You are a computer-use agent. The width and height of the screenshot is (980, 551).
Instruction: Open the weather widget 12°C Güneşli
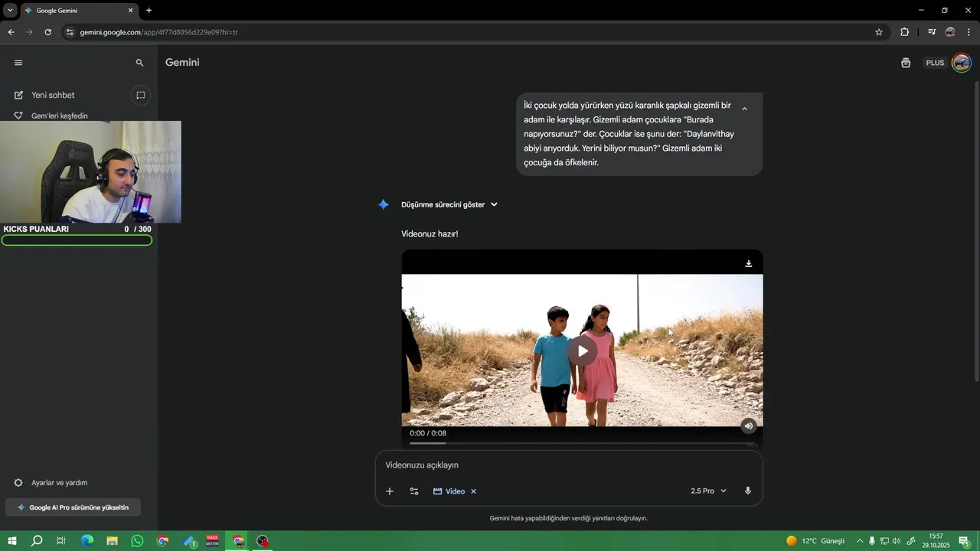tap(815, 541)
